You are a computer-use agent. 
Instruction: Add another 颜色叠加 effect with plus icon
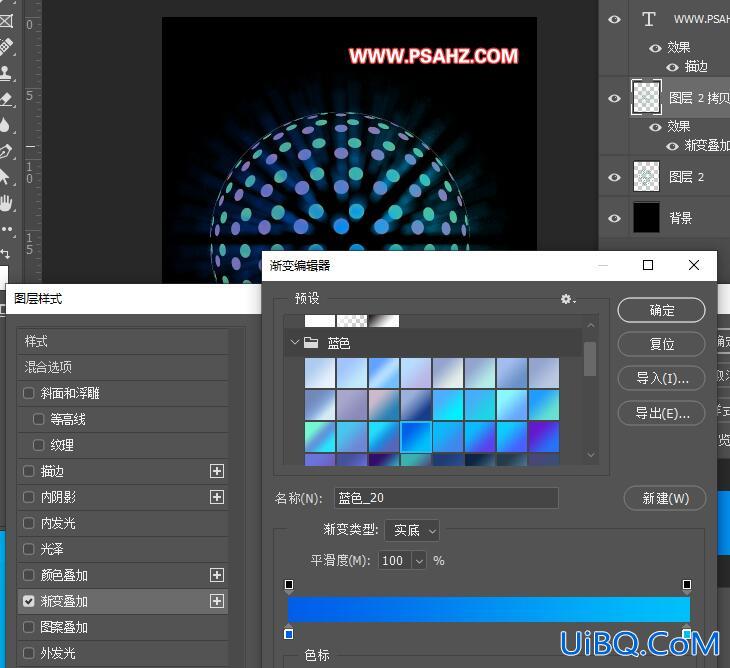pyautogui.click(x=216, y=575)
